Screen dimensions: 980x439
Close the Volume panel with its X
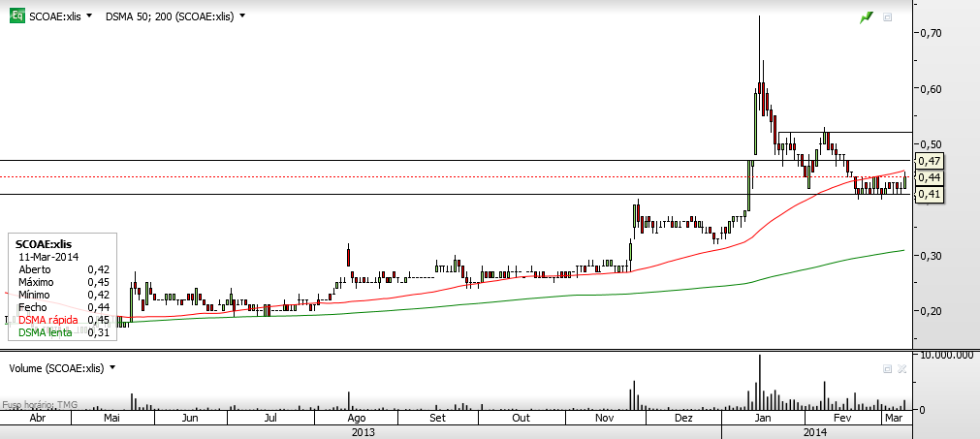[x=901, y=369]
